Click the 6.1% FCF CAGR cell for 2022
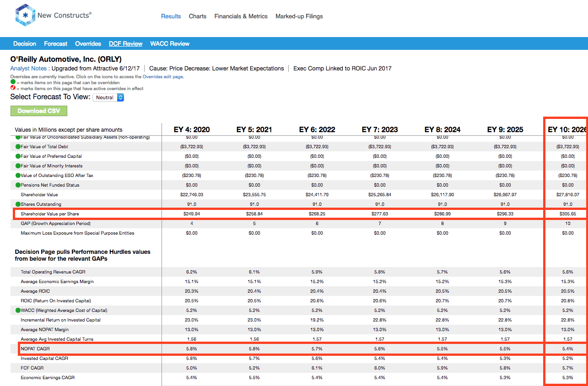 tap(317, 368)
